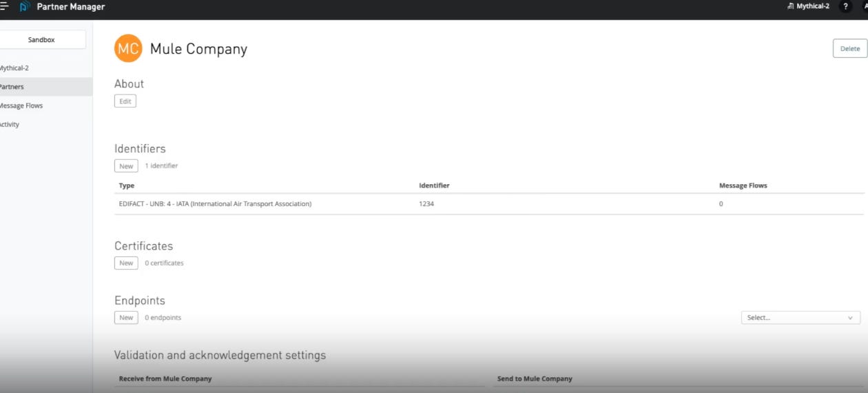Click identifier value 1234

426,204
